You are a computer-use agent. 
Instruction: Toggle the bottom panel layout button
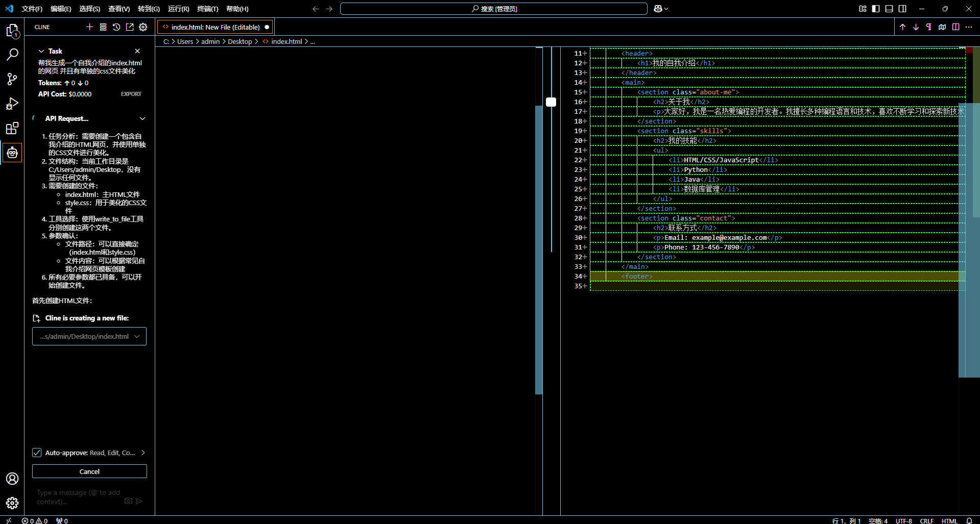pos(889,9)
